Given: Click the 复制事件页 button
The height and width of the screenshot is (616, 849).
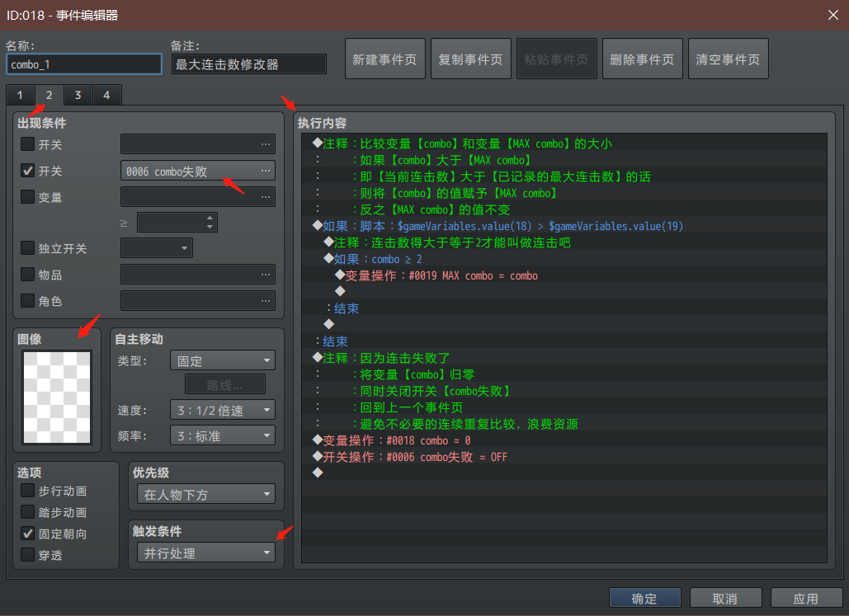Looking at the screenshot, I should tap(471, 59).
